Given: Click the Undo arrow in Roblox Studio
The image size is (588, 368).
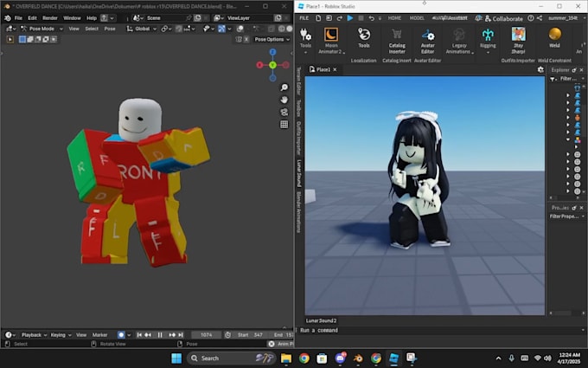Looking at the screenshot, I should 371,18.
